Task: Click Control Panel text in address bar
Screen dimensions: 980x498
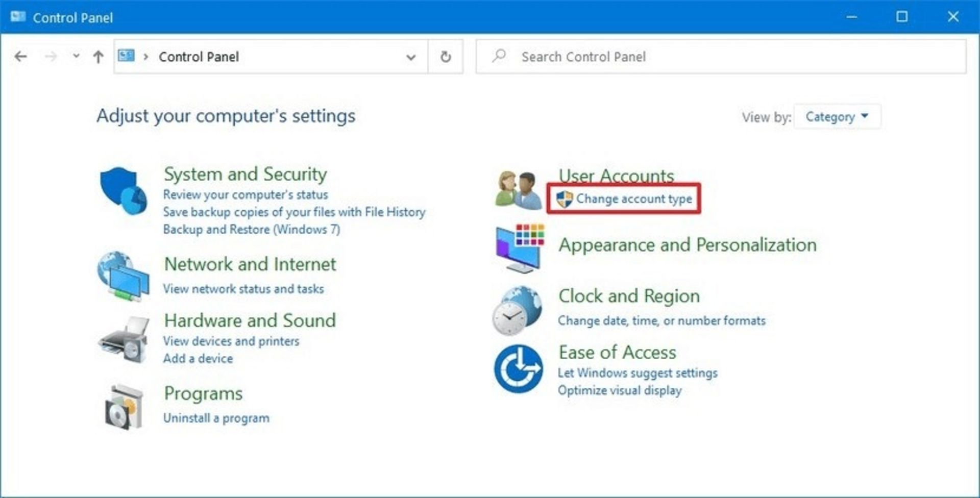Action: click(x=199, y=57)
